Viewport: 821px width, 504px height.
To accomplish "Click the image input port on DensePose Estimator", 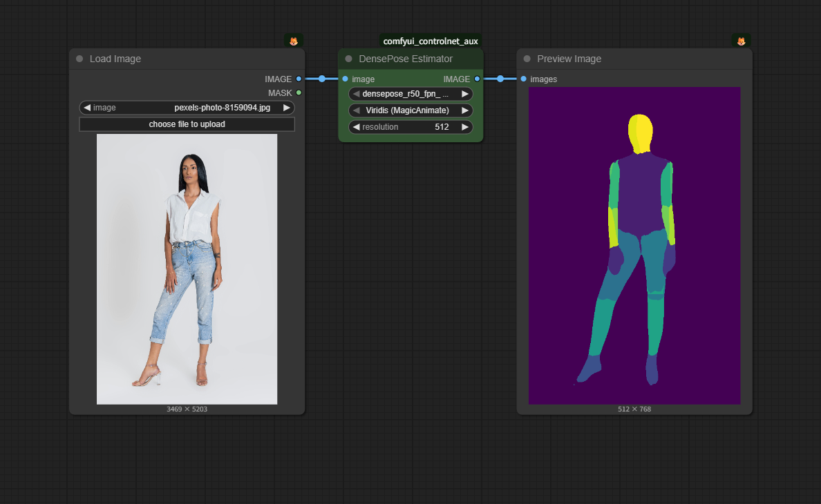I will coord(345,79).
